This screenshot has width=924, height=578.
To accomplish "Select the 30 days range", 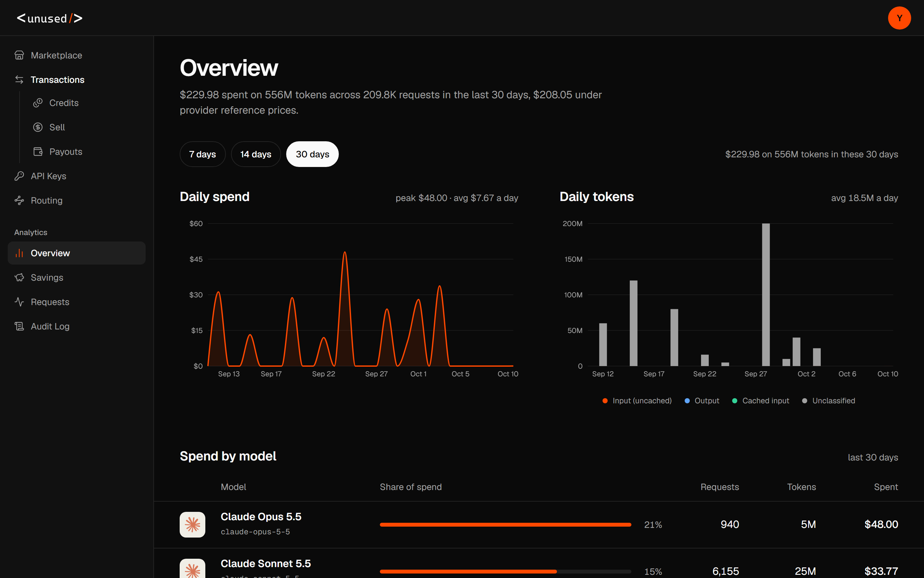I will coord(312,154).
